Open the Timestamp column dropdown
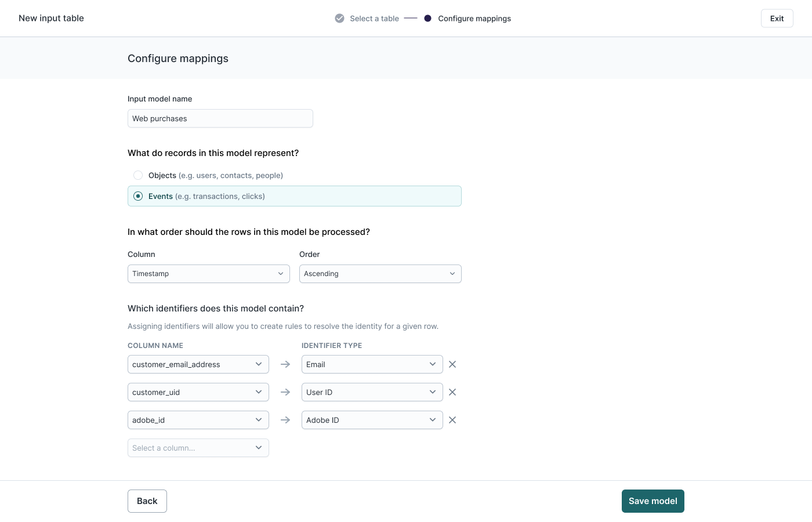812x522 pixels. coord(209,274)
